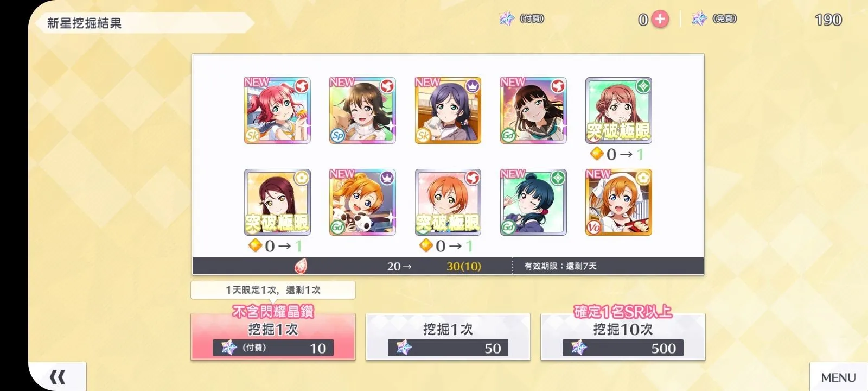Scout 10 times for 500 stars
The image size is (868, 391).
coord(623,336)
